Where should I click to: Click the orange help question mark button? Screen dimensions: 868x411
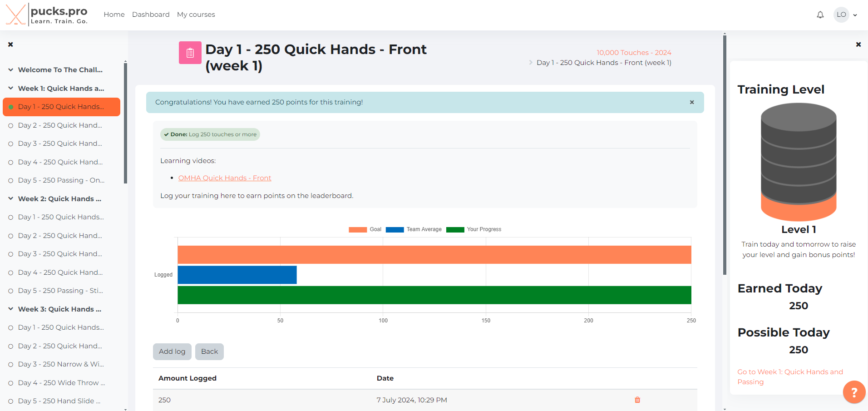(853, 392)
